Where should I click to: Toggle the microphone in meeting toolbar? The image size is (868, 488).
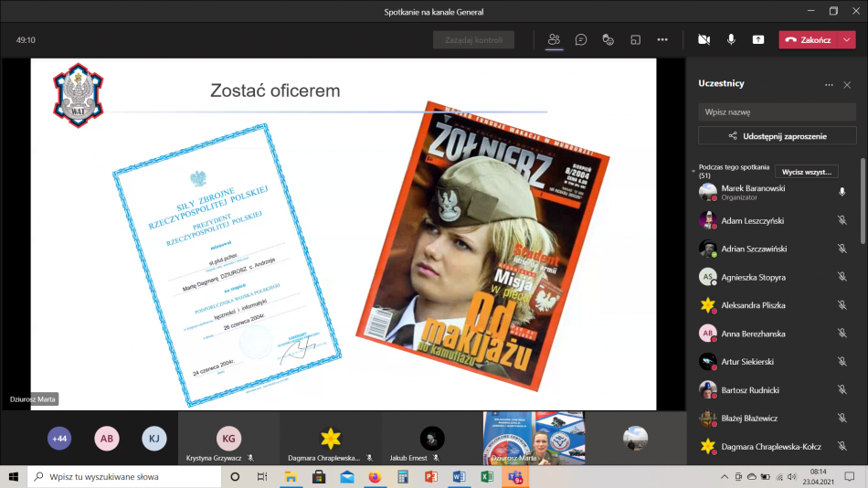731,40
